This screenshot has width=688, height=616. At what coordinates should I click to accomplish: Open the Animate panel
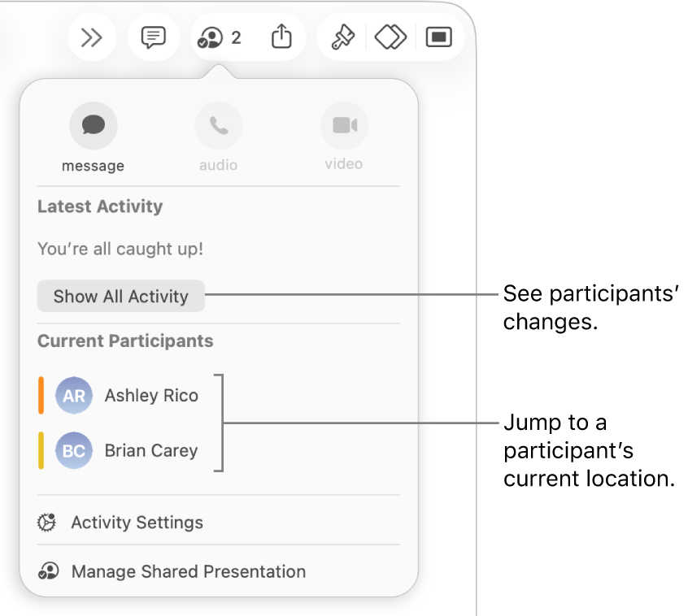(x=390, y=37)
